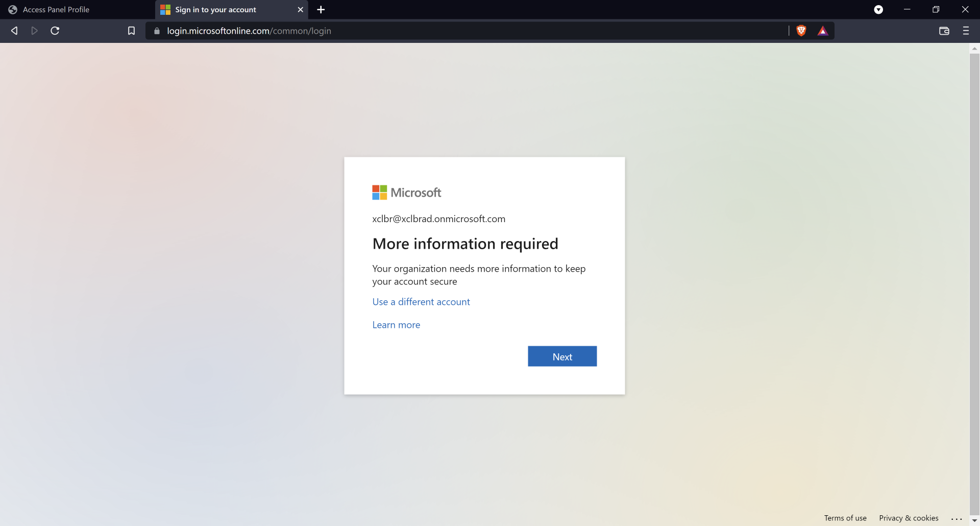Switch to the Access Panel Profile tab
Viewport: 980px width, 526px height.
(56, 10)
